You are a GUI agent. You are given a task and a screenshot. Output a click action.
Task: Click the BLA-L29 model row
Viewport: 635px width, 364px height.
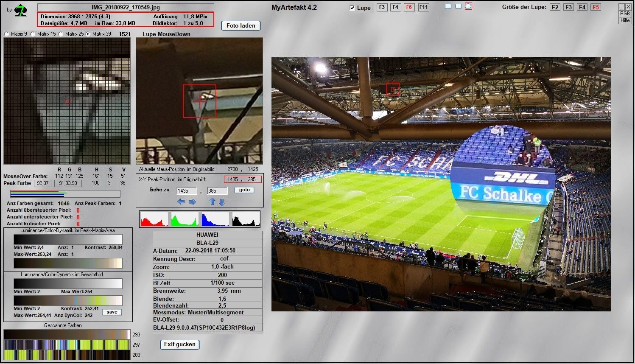[x=207, y=243]
